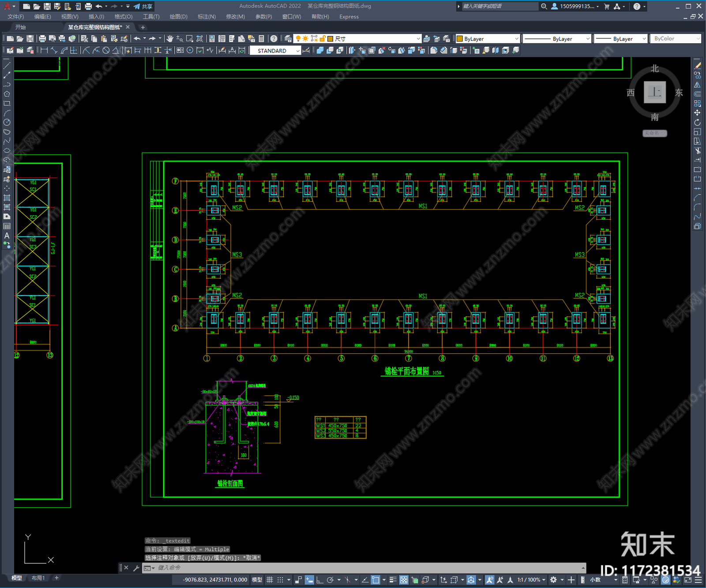706x588 pixels.
Task: Click the Undo arrow in standard toolbar
Action: click(137, 39)
